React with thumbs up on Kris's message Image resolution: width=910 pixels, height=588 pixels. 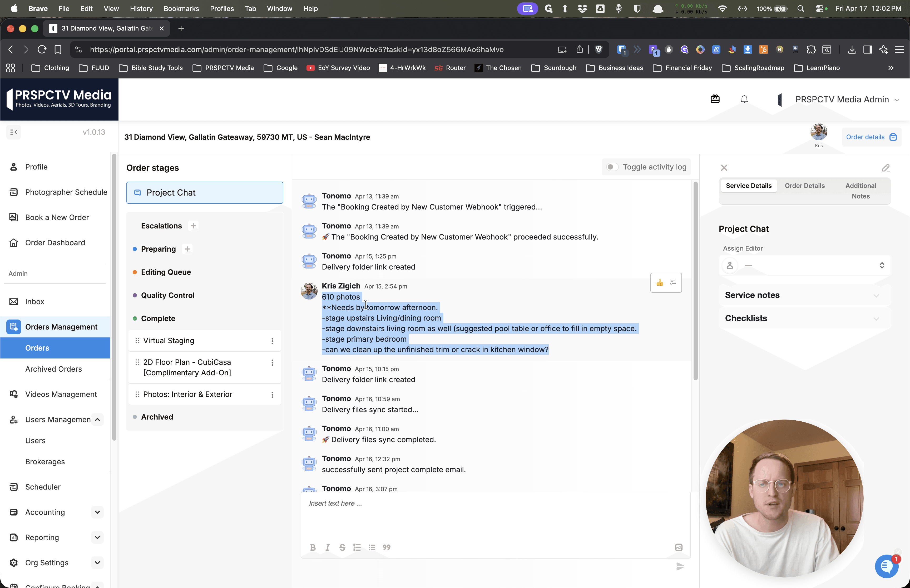[660, 282]
